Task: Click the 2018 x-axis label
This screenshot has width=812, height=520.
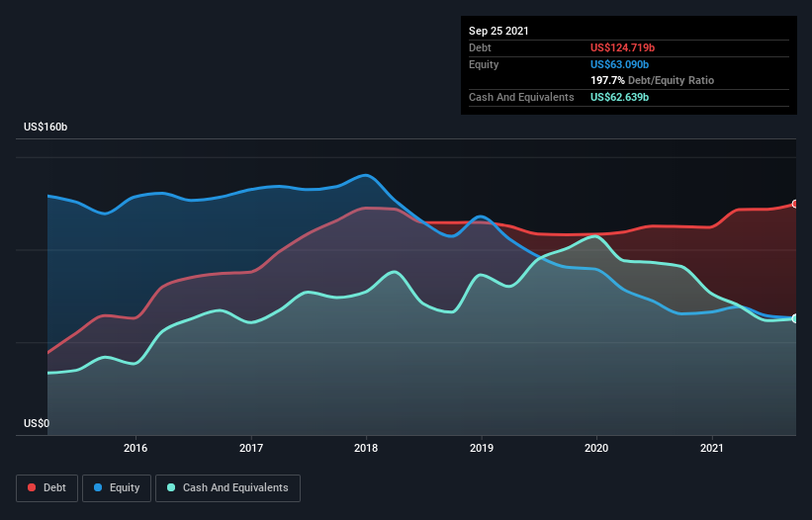Action: pos(366,448)
